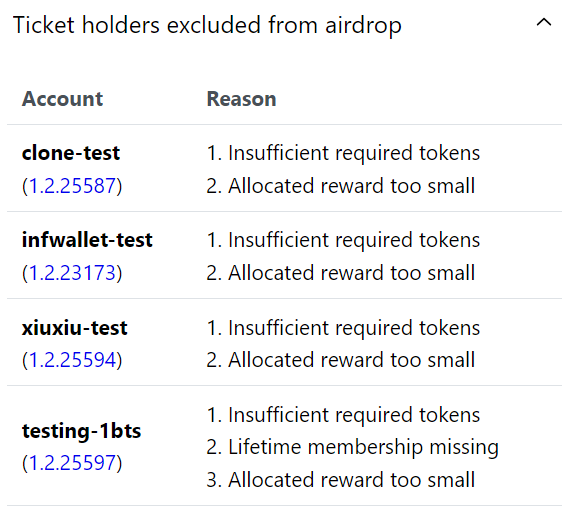This screenshot has width=572, height=507.
Task: Open account link 1.2.25587
Action: tap(72, 186)
